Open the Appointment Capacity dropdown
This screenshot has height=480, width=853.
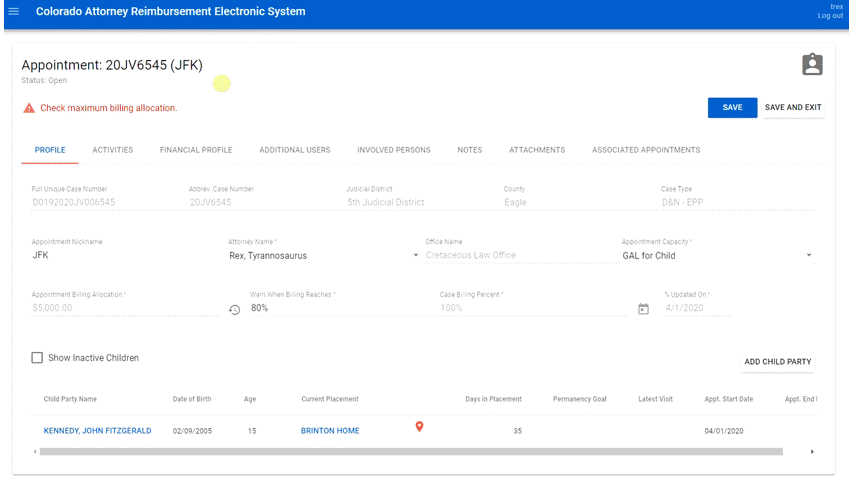808,256
